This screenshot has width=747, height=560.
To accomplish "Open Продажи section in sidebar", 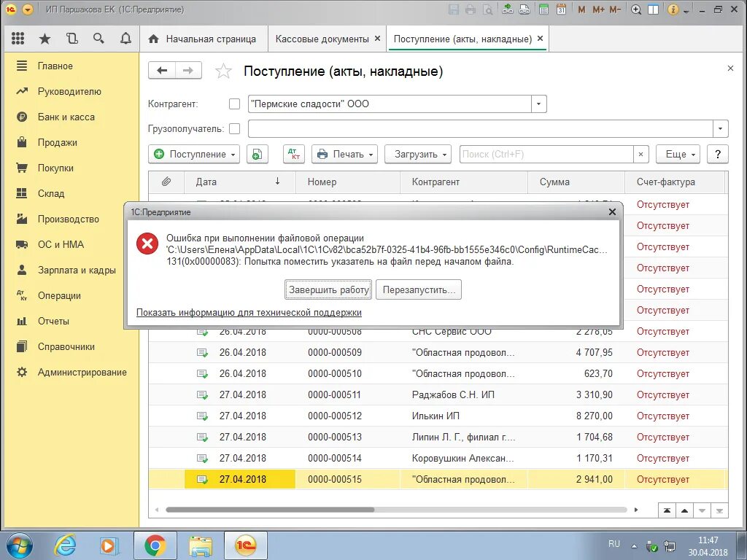I will pyautogui.click(x=57, y=142).
